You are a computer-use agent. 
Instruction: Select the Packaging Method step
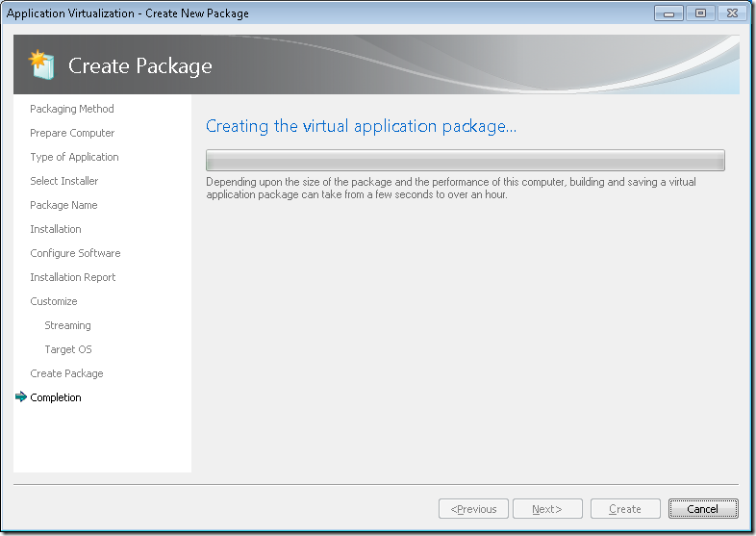pos(72,109)
